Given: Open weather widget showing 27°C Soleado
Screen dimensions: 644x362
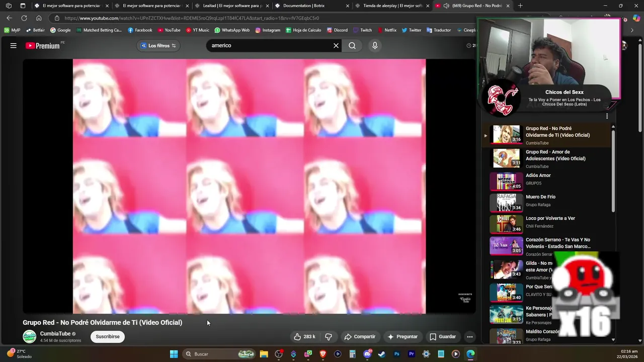Looking at the screenshot, I should [x=20, y=354].
